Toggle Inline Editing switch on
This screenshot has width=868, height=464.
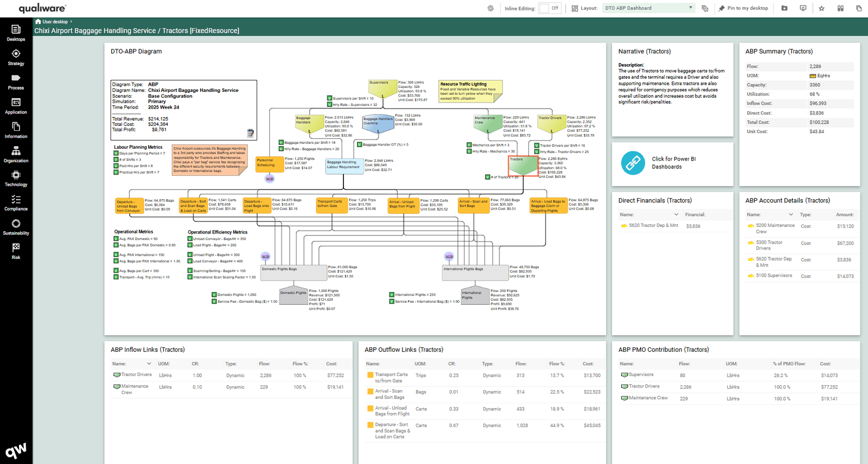pyautogui.click(x=549, y=8)
